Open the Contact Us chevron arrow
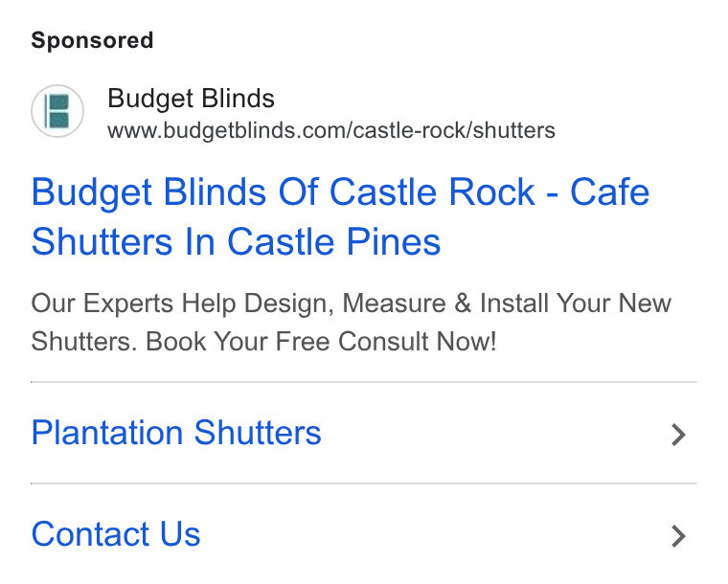Screen dimensions: 728x584 click(678, 536)
